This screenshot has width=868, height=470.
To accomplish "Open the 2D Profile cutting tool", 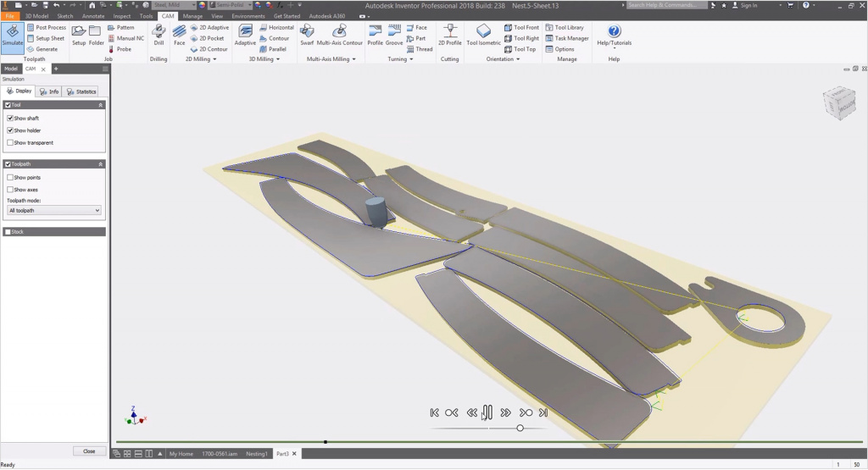I will (449, 35).
